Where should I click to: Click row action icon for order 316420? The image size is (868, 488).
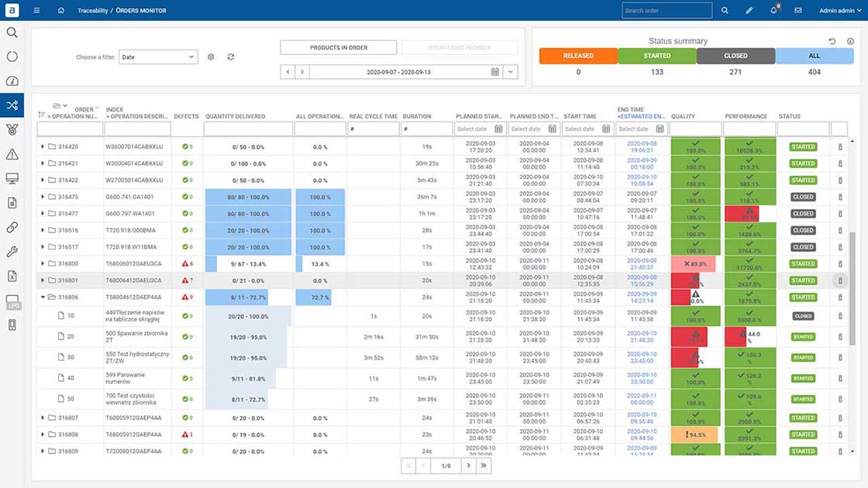click(840, 147)
